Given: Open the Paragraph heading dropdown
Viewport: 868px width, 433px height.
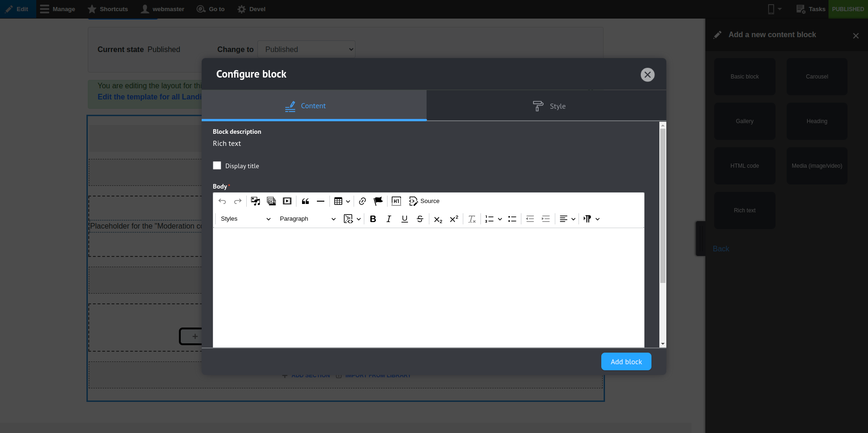Looking at the screenshot, I should pyautogui.click(x=307, y=219).
